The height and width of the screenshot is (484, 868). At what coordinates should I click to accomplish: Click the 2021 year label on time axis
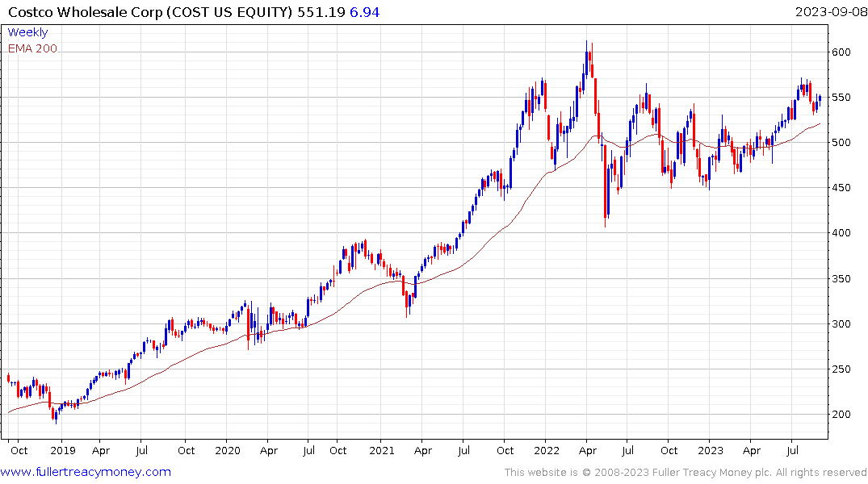[381, 451]
